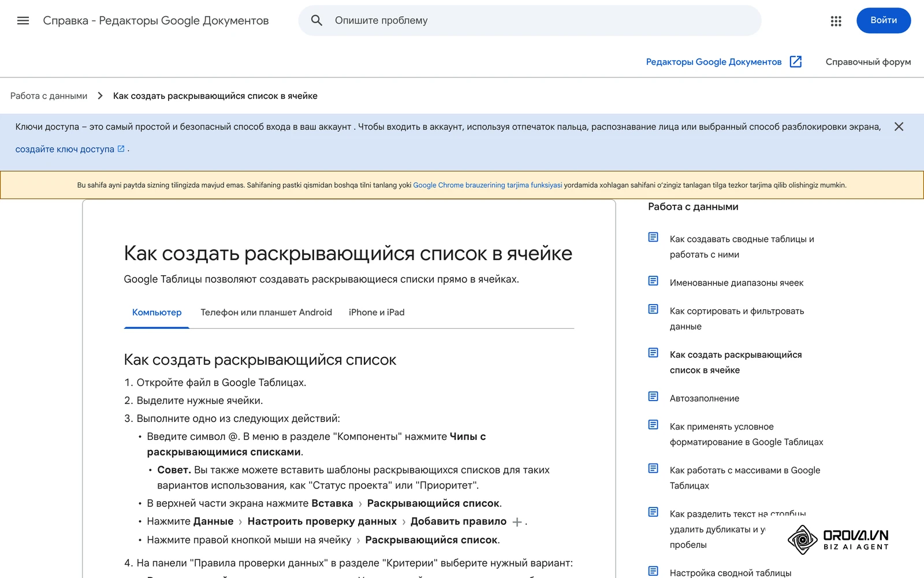Open Настройка сводной таблицы article

point(730,573)
